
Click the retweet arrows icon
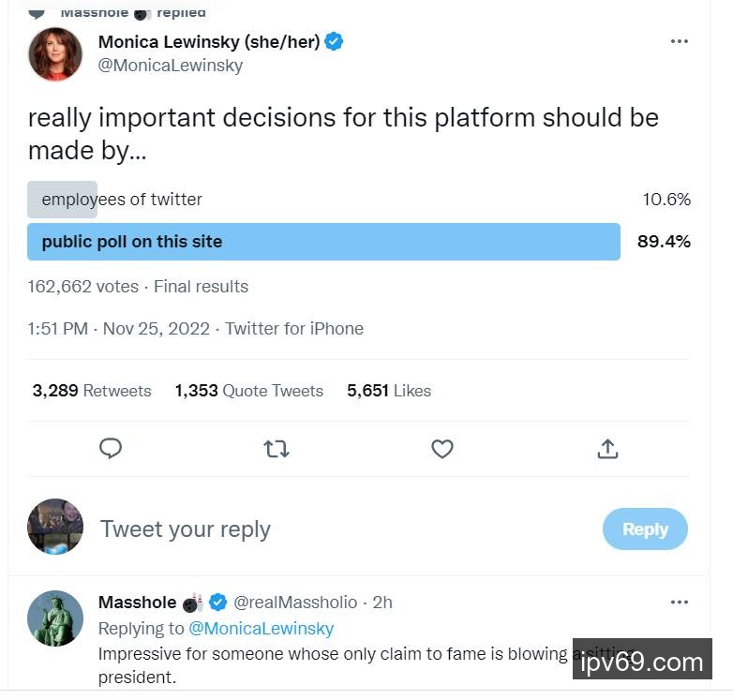pyautogui.click(x=277, y=450)
